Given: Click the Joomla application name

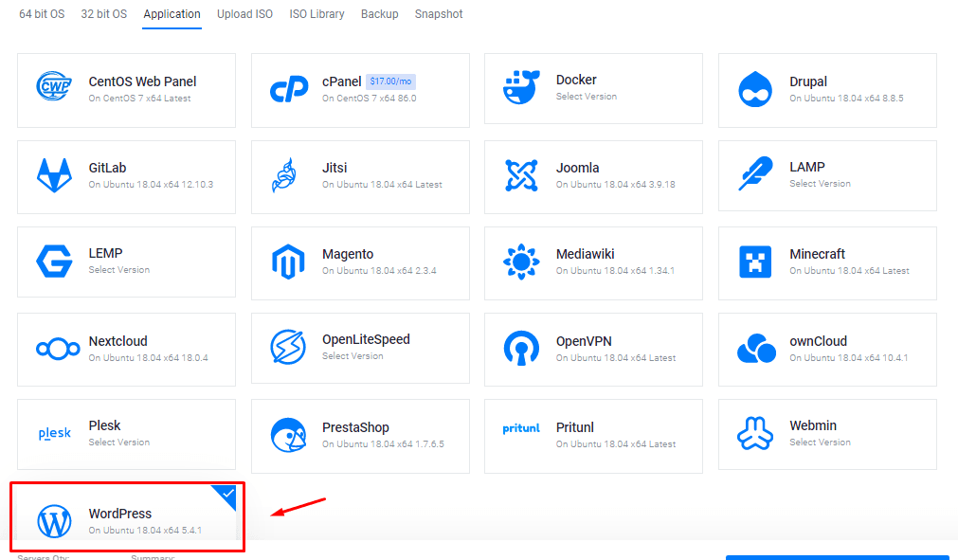Looking at the screenshot, I should coord(577,168).
